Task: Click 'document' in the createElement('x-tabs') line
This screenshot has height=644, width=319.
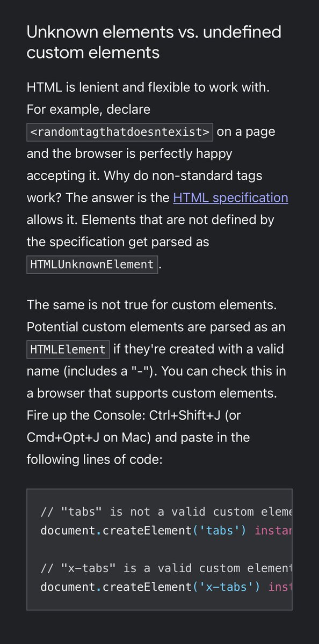Action: (68, 587)
